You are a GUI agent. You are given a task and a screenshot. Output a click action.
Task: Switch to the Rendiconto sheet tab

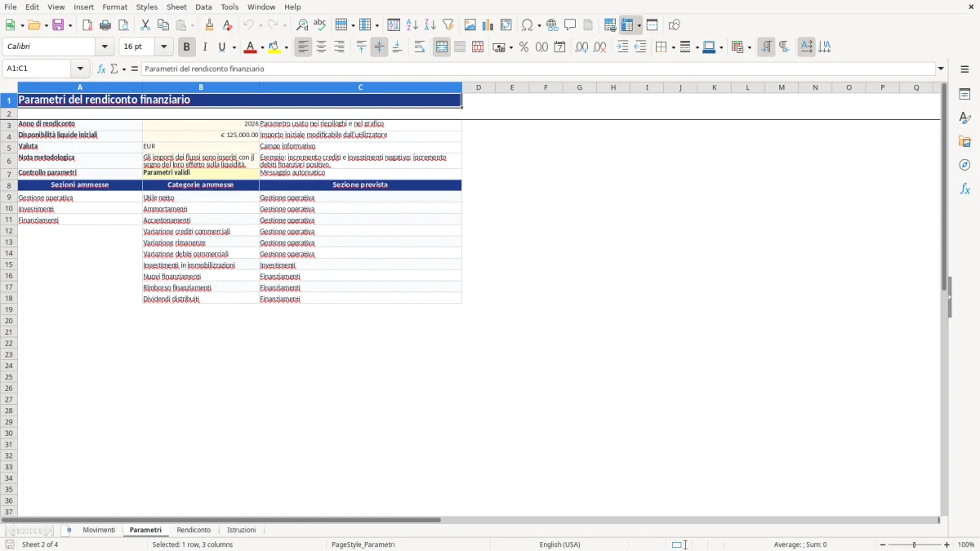coord(194,531)
